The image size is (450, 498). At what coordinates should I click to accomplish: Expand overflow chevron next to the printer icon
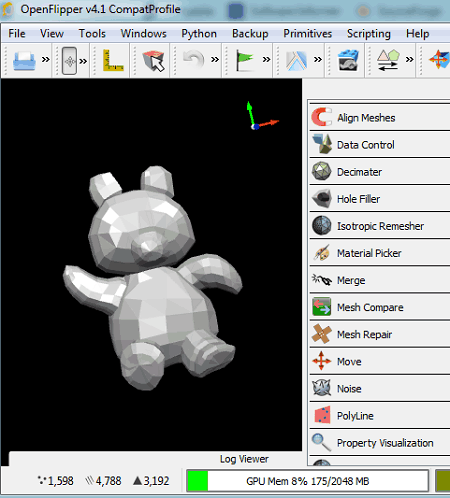[46, 60]
